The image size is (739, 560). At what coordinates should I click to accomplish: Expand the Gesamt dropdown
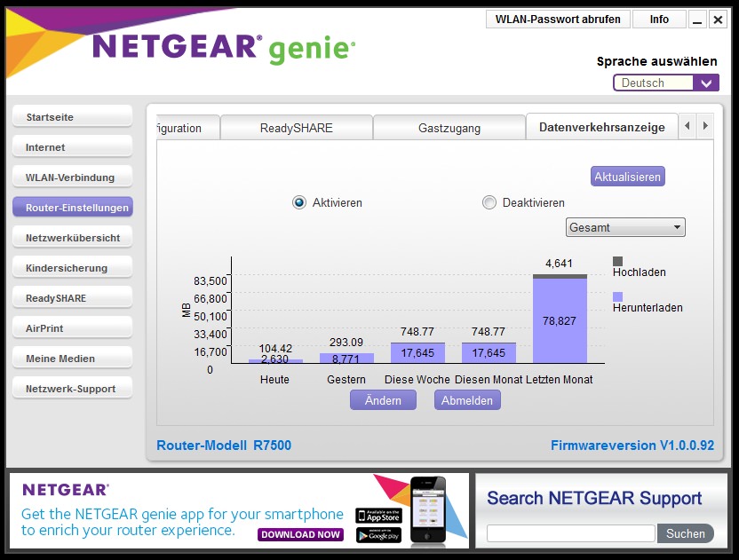tap(625, 227)
